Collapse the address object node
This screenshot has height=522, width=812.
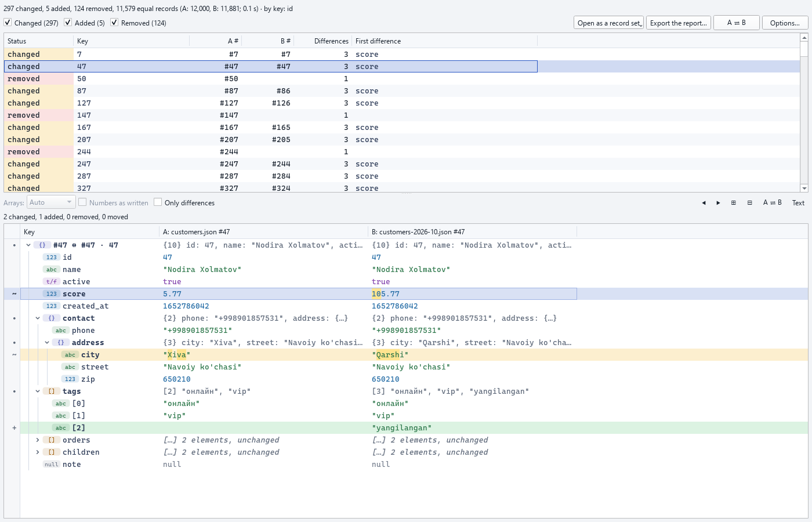click(47, 343)
